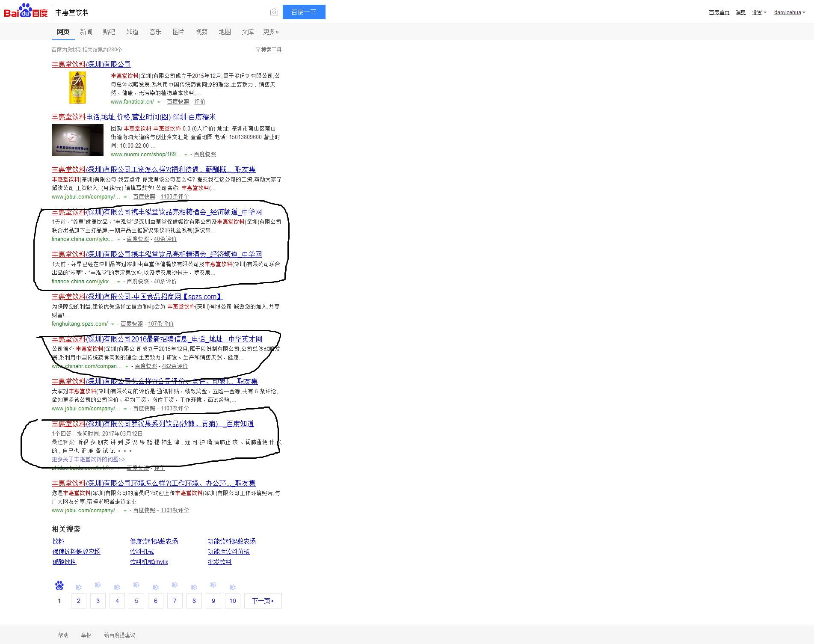Expand arrow after first finance.china.com URL
The height and width of the screenshot is (644, 814).
[x=118, y=239]
